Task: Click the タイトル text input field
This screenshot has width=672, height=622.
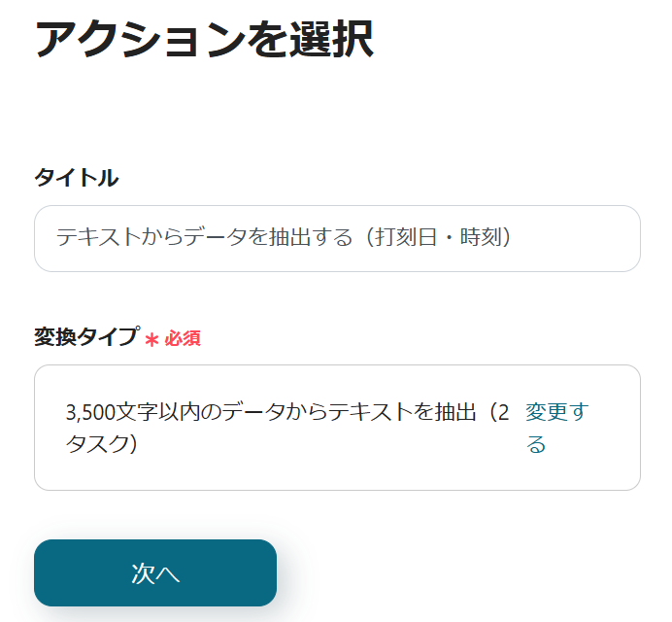Action: (x=337, y=238)
